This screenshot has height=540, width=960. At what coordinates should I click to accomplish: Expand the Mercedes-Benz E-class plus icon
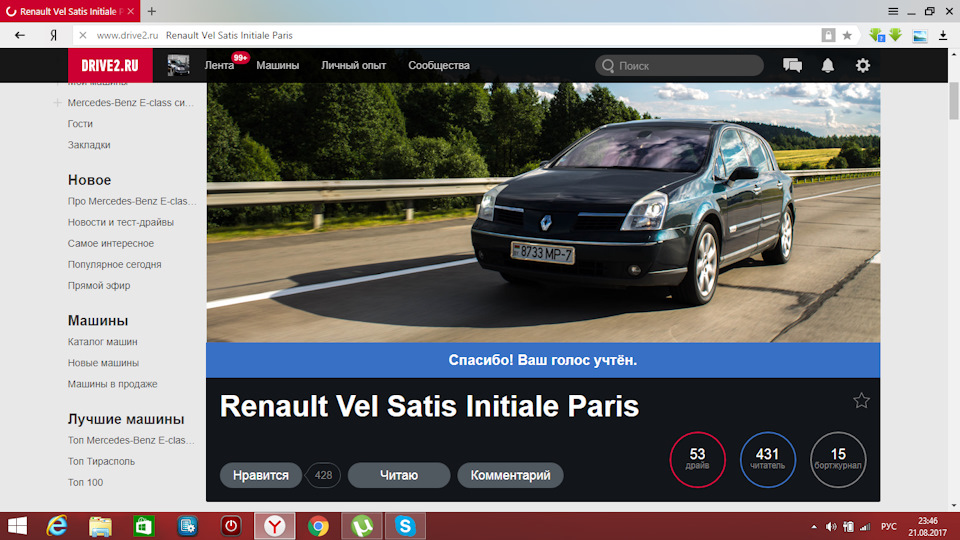pyautogui.click(x=58, y=103)
